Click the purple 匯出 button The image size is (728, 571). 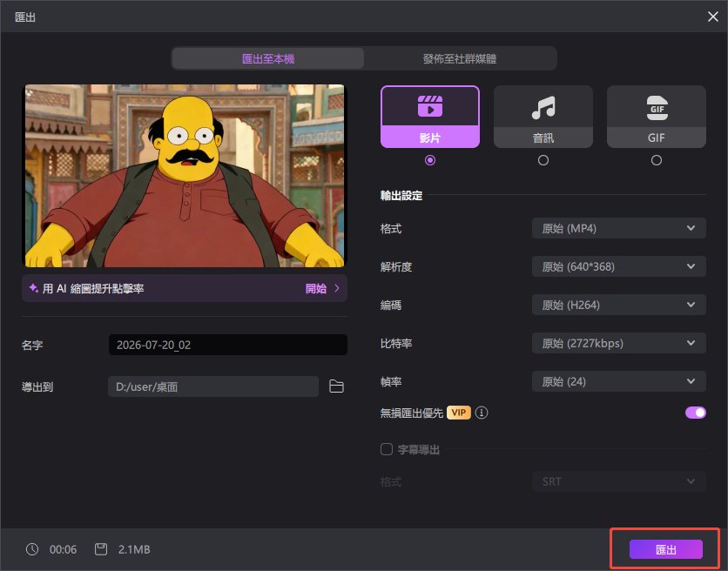pos(666,549)
